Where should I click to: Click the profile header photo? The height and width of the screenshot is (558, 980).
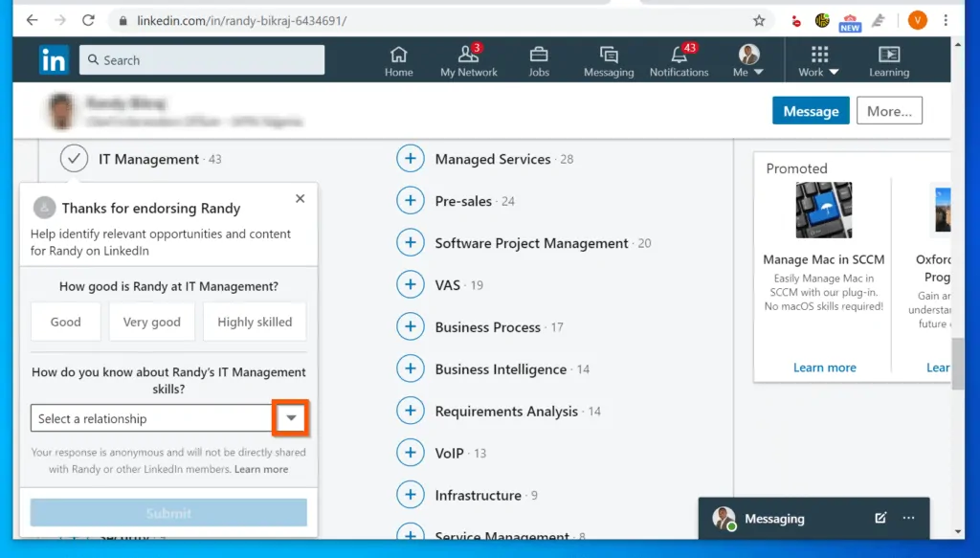[x=62, y=111]
